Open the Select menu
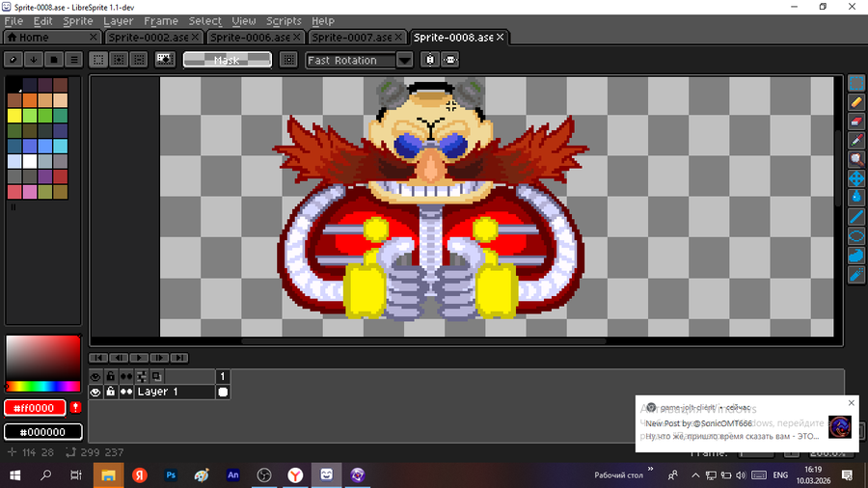 [204, 21]
